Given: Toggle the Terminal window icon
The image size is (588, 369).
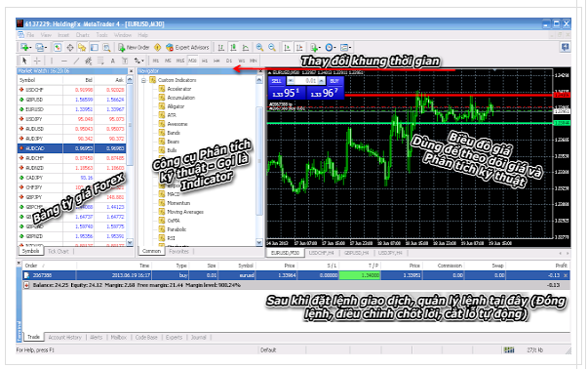Looking at the screenshot, I should (95, 47).
